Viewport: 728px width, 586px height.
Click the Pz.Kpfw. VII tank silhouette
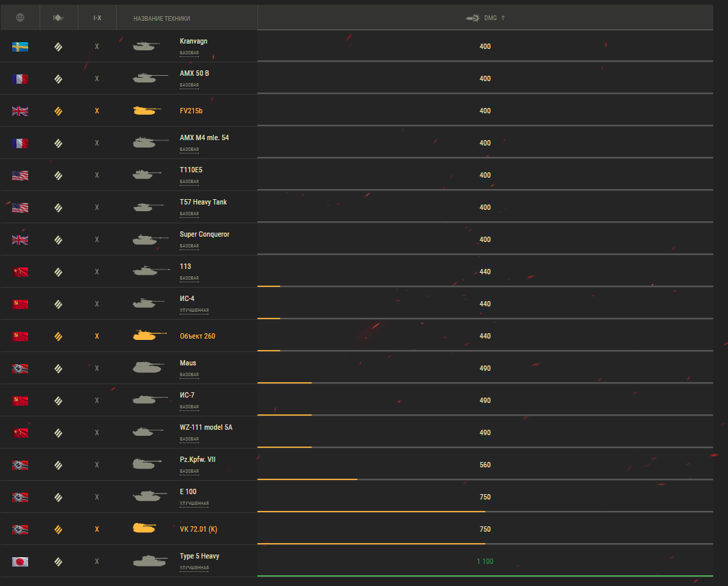point(147,464)
